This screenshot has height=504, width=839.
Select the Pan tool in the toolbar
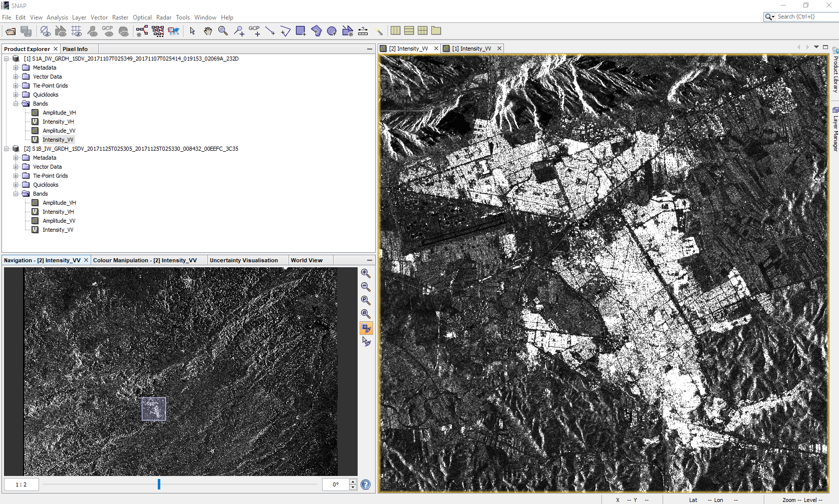pos(208,31)
